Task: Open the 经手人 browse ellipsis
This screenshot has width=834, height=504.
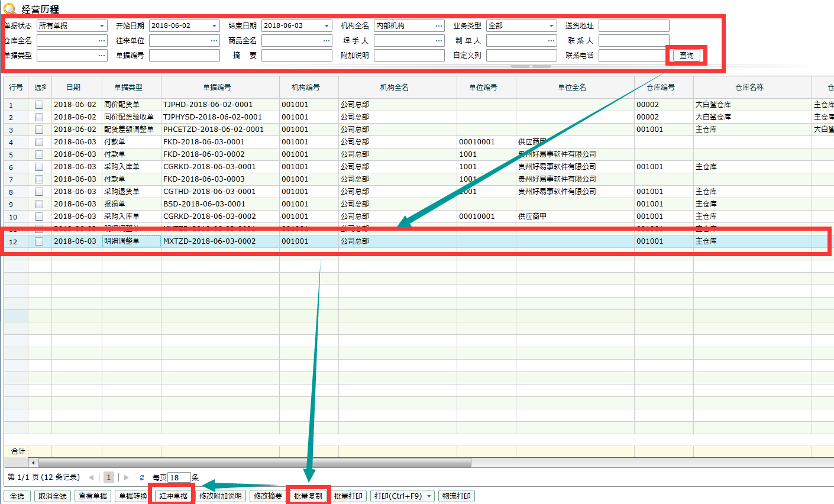Action: pyautogui.click(x=439, y=41)
